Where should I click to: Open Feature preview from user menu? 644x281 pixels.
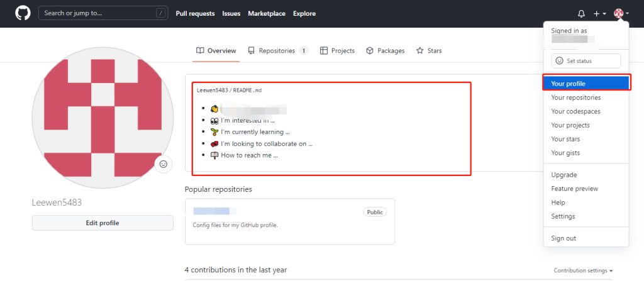tap(586, 189)
